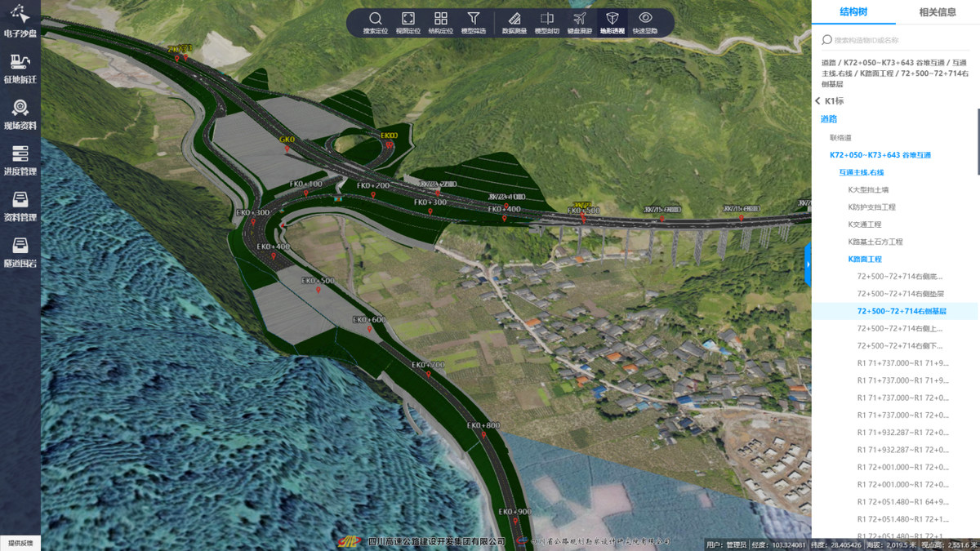
Task: Click the 提供反馈 feedback button
Action: [x=20, y=543]
